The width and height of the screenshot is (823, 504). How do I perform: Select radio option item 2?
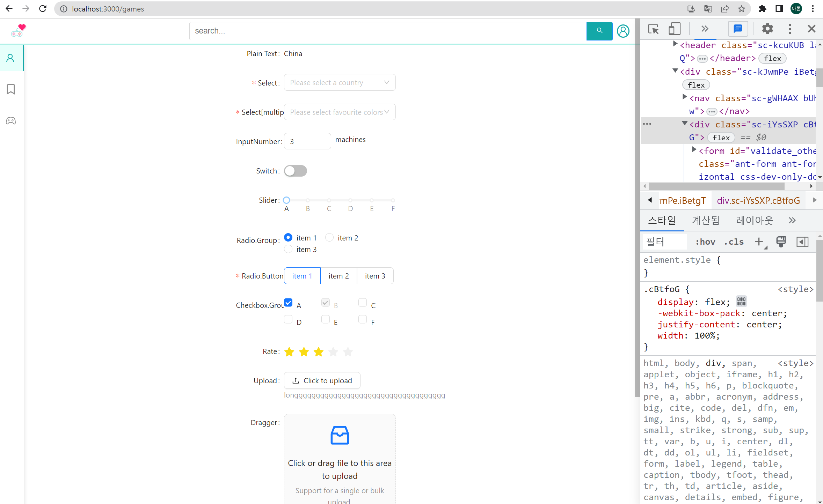[x=329, y=238]
